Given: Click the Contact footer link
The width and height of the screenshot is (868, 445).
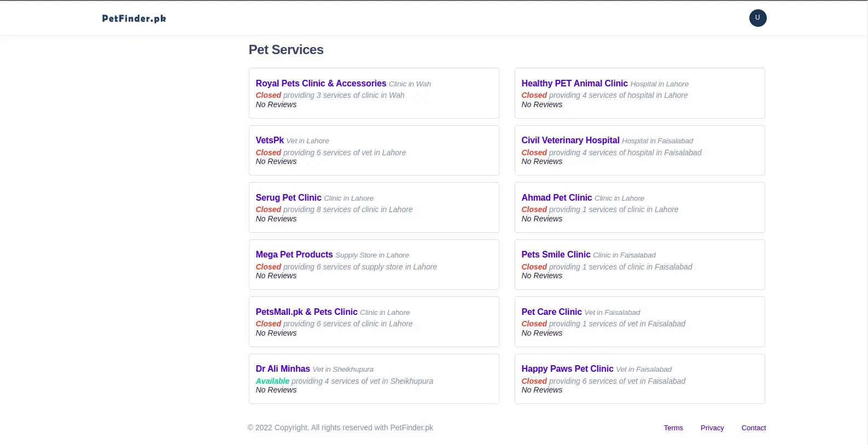Looking at the screenshot, I should click(753, 428).
